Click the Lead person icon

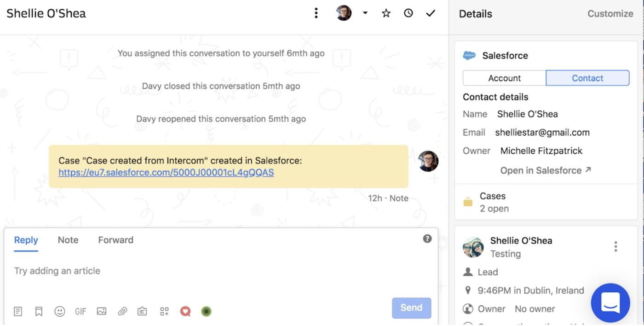[x=468, y=272]
